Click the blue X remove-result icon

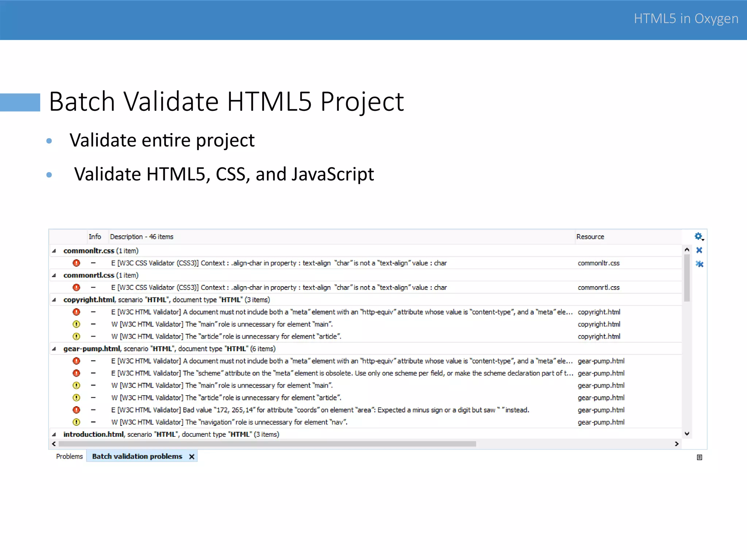point(699,250)
